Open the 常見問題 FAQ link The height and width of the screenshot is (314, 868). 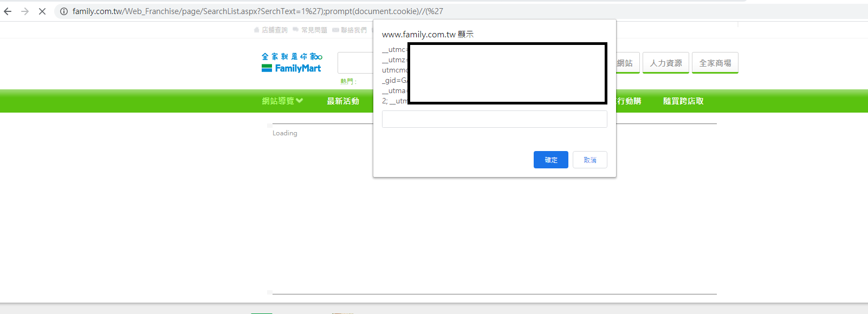(310, 30)
